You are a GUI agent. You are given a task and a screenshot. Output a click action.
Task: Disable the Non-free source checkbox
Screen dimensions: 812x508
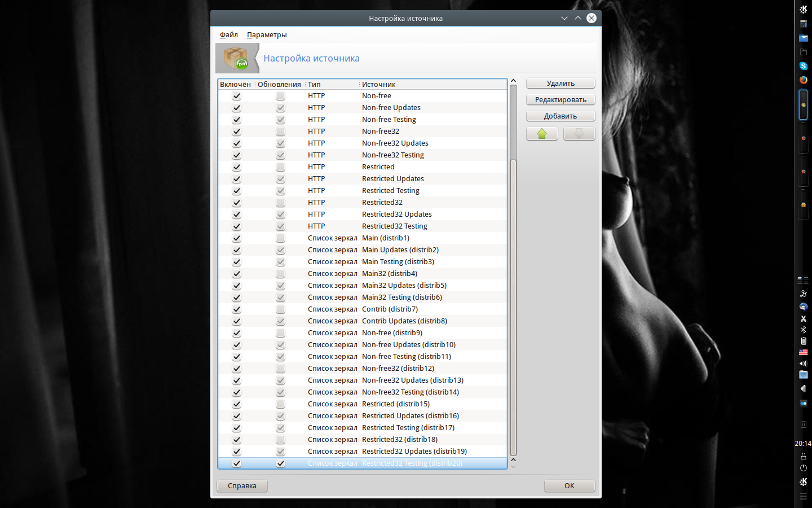pos(236,97)
